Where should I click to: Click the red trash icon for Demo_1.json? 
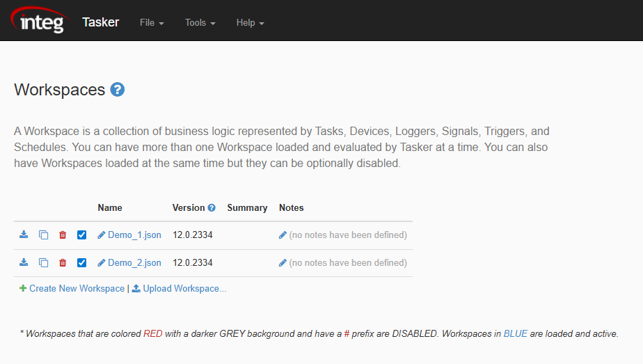click(63, 235)
